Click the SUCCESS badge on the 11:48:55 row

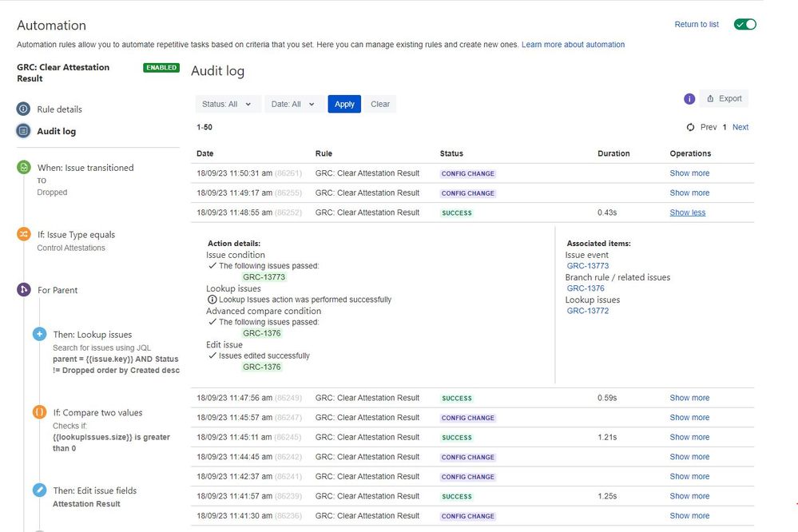pos(456,212)
